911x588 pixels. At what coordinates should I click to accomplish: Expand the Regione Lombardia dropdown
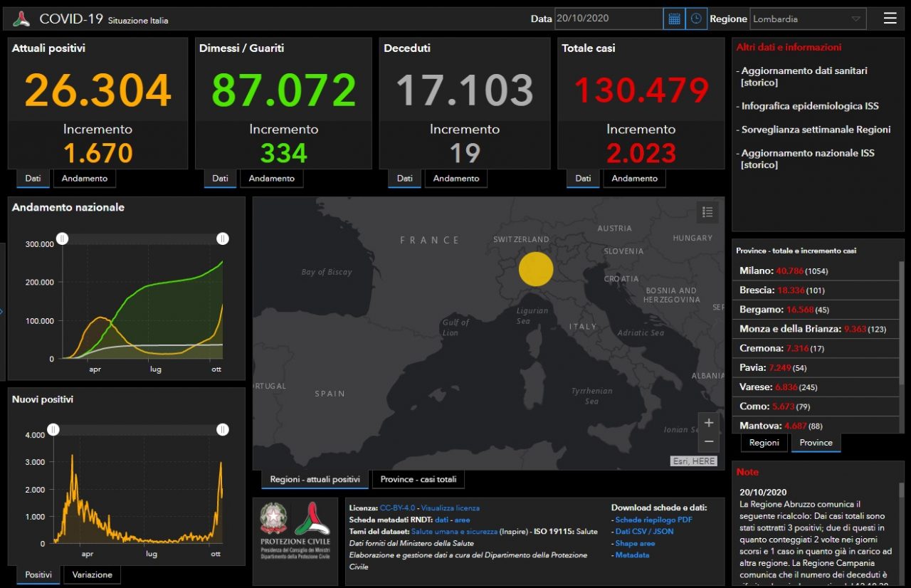tap(808, 19)
